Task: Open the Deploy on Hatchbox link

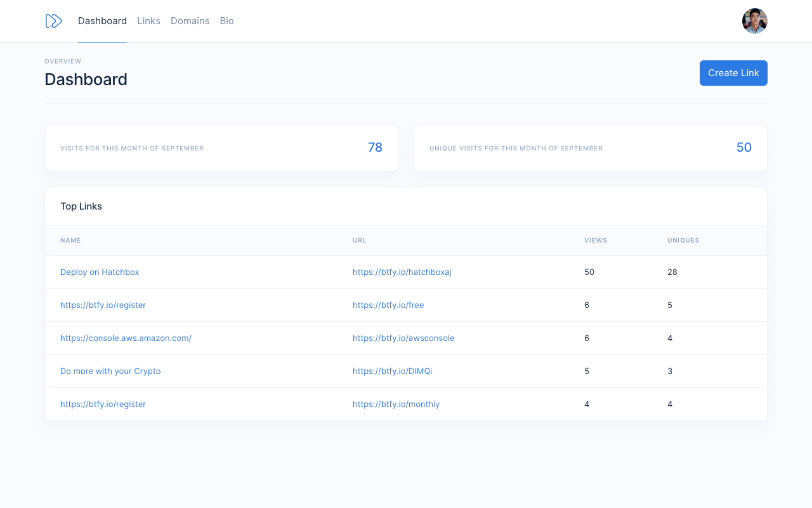Action: pos(100,272)
